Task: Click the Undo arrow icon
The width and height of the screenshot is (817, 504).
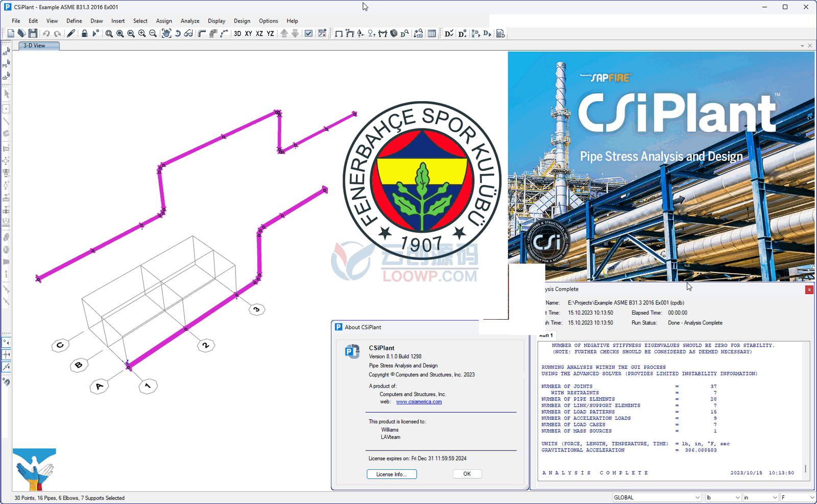Action: (46, 34)
